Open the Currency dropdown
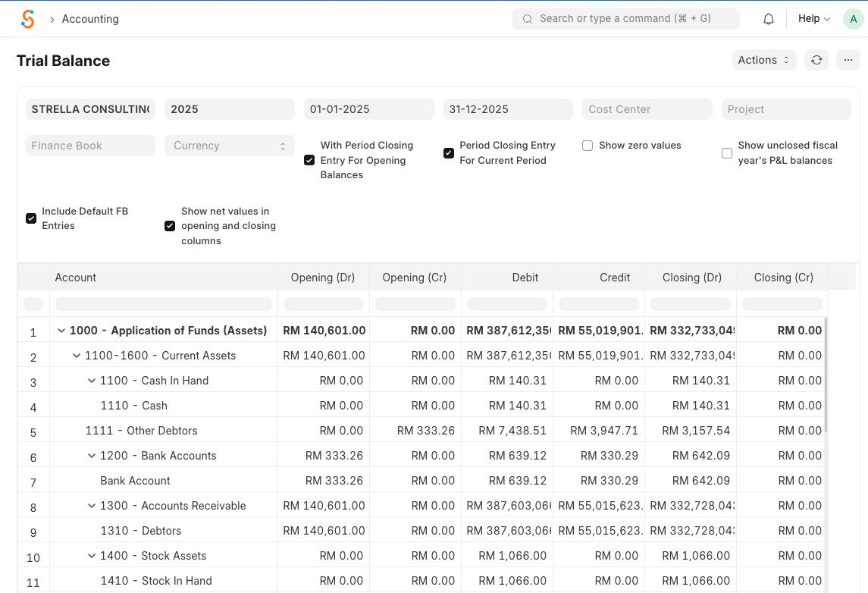This screenshot has width=868, height=593. 229,146
